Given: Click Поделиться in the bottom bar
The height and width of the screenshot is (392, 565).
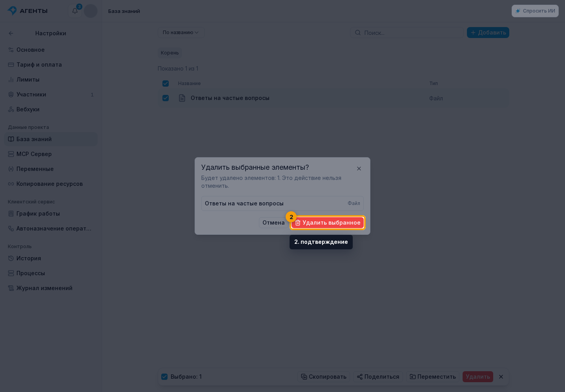Looking at the screenshot, I should 378,377.
